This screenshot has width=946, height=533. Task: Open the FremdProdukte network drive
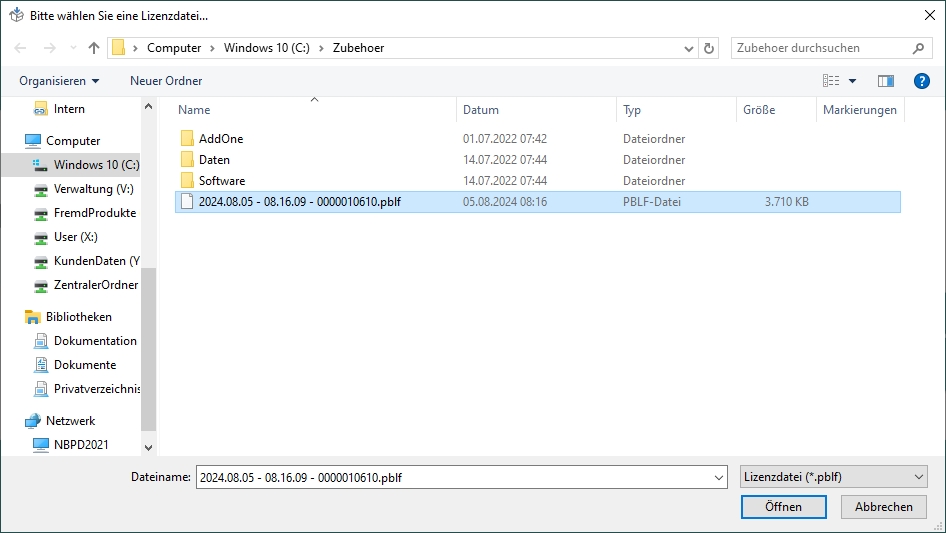95,213
